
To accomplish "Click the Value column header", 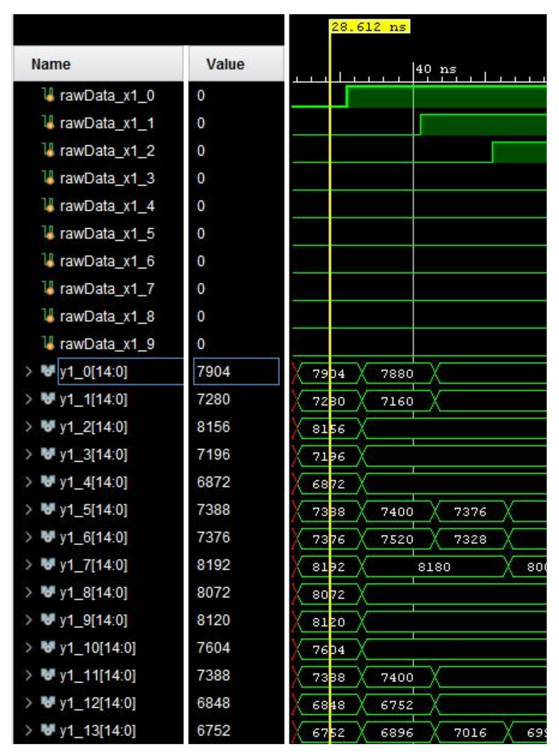I will (236, 64).
